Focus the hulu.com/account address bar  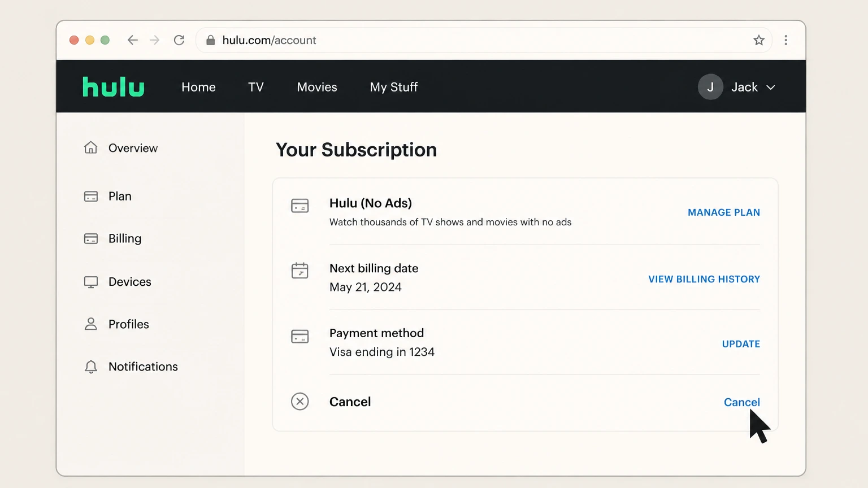pos(484,40)
